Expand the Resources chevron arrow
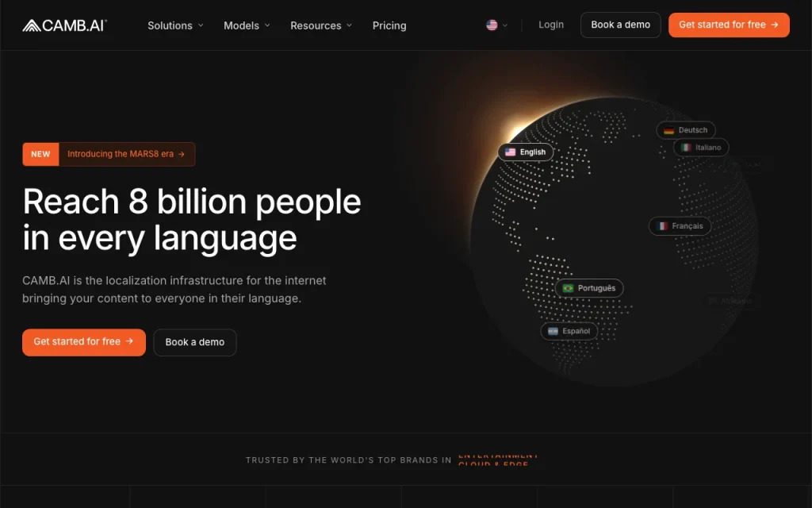 (349, 25)
